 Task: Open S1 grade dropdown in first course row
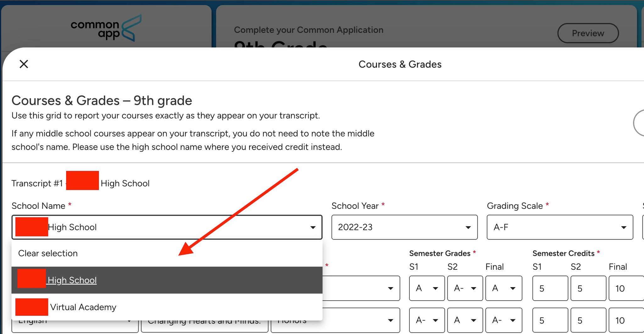pos(427,288)
